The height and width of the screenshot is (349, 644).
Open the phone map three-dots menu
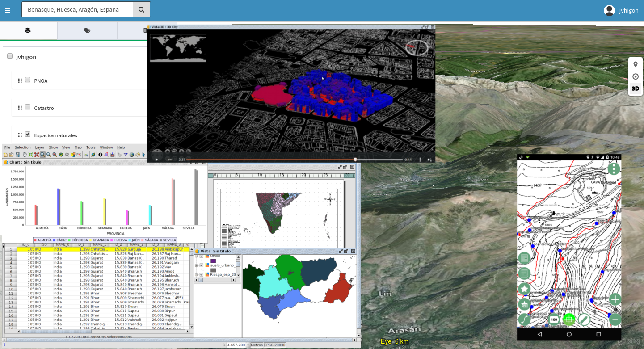click(x=614, y=168)
